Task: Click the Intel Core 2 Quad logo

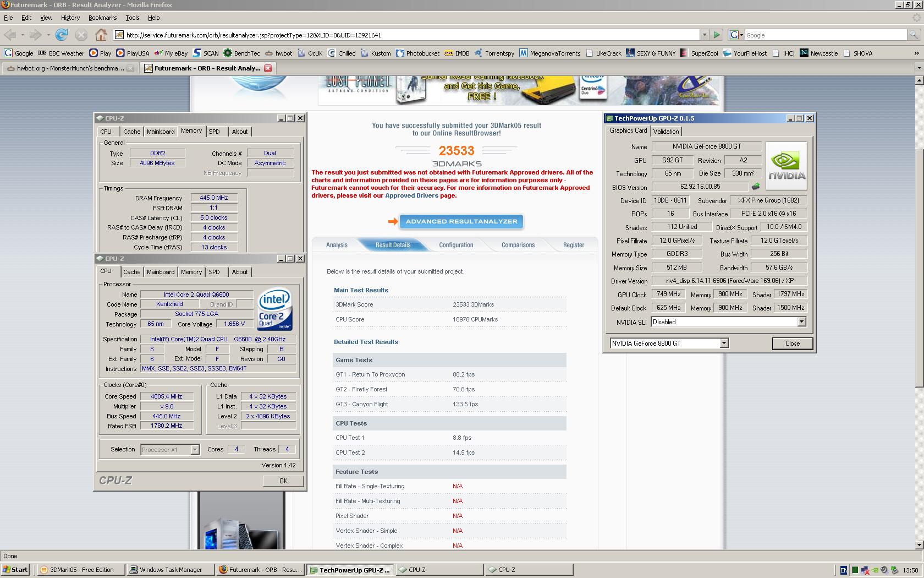Action: 275,309
